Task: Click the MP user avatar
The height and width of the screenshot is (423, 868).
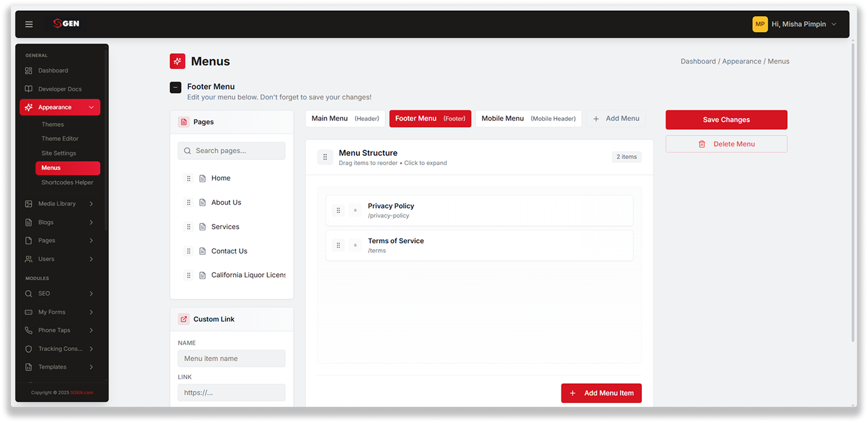Action: tap(760, 24)
